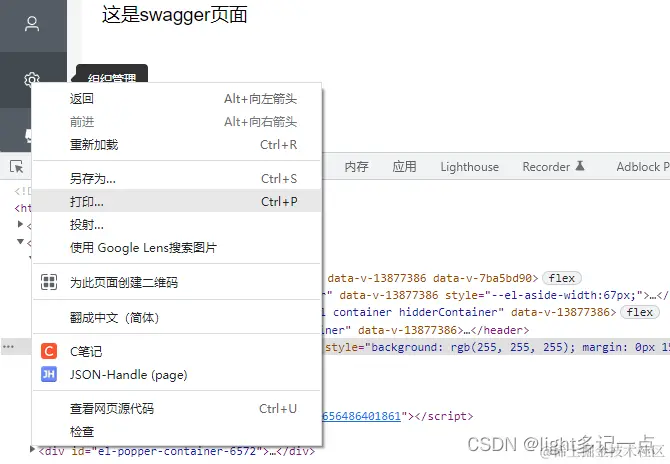The height and width of the screenshot is (464, 670).
Task: Open the script link ending 656486401861
Action: coord(361,416)
